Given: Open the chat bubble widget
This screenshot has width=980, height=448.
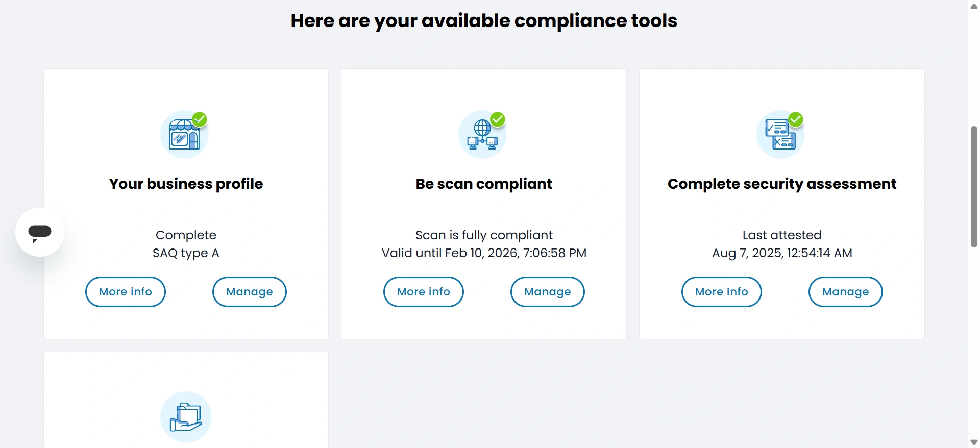Looking at the screenshot, I should pyautogui.click(x=40, y=232).
